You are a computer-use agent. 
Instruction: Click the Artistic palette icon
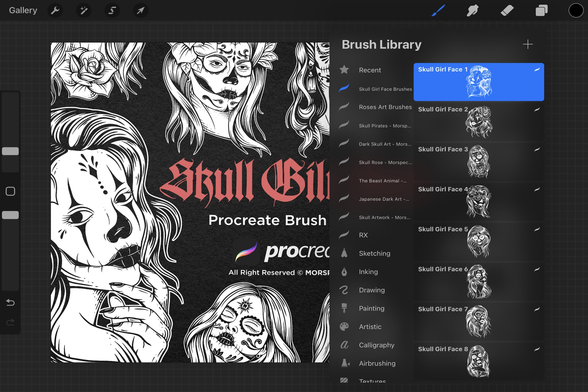344,327
